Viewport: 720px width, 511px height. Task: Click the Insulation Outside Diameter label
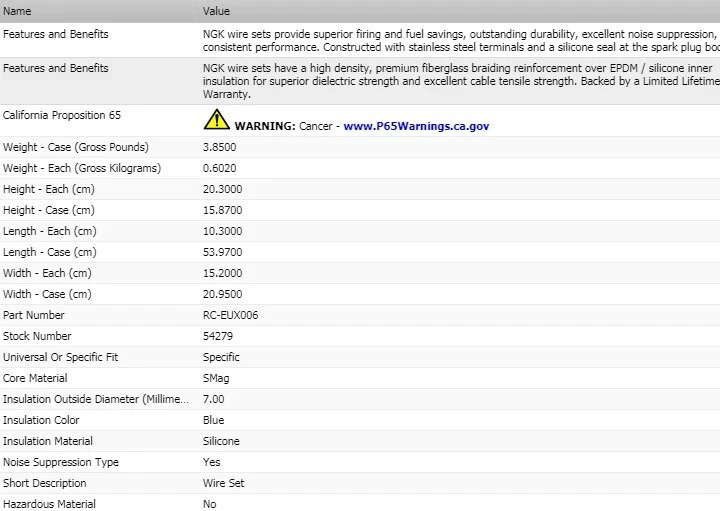(x=96, y=399)
